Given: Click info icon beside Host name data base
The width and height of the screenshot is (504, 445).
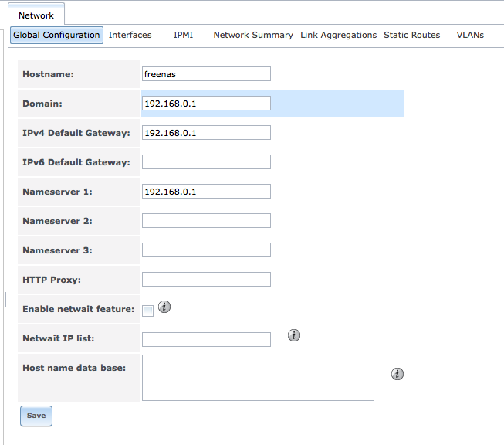Looking at the screenshot, I should (x=397, y=374).
